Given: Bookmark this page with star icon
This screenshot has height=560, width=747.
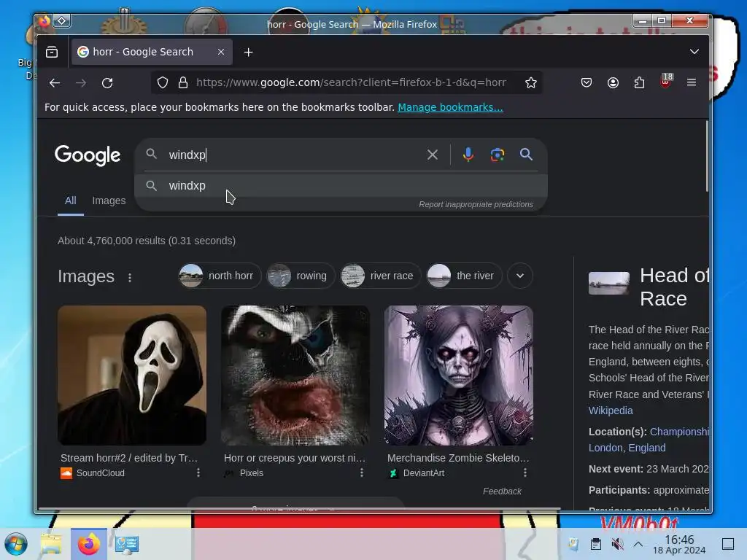Looking at the screenshot, I should (531, 83).
